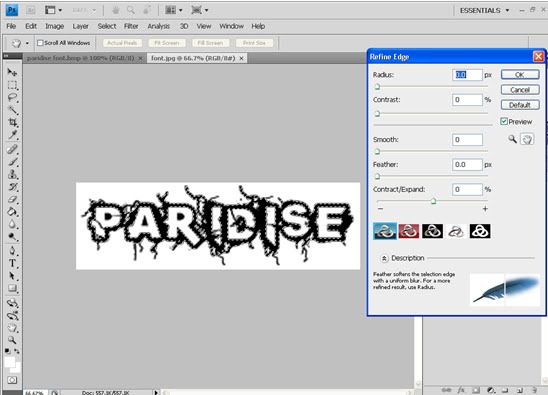Select the Type tool

pos(12,263)
